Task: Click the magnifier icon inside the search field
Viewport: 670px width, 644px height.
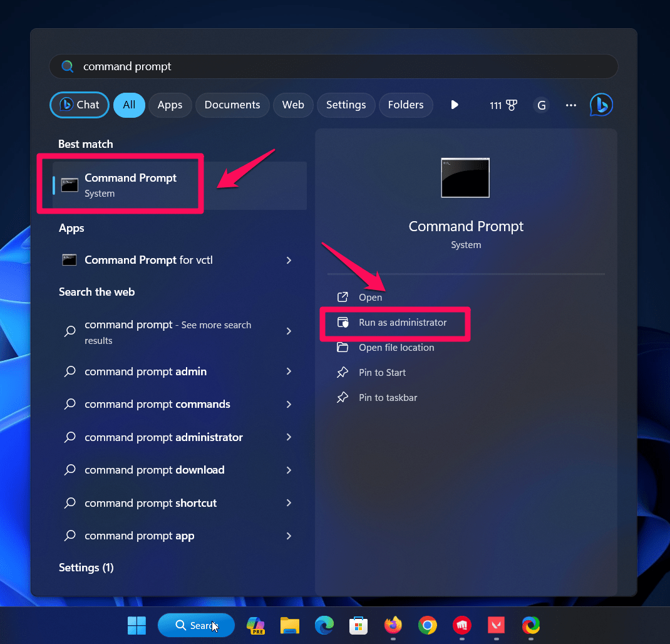Action: 67,66
